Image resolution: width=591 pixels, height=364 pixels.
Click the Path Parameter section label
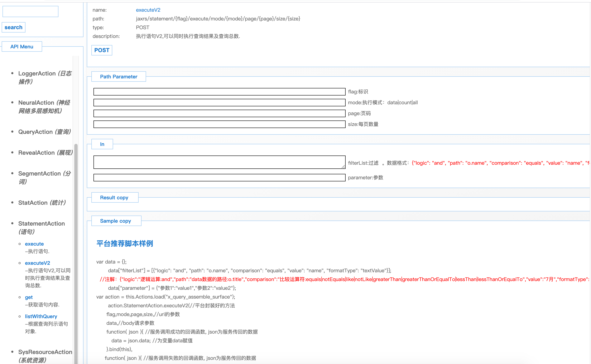pos(119,77)
